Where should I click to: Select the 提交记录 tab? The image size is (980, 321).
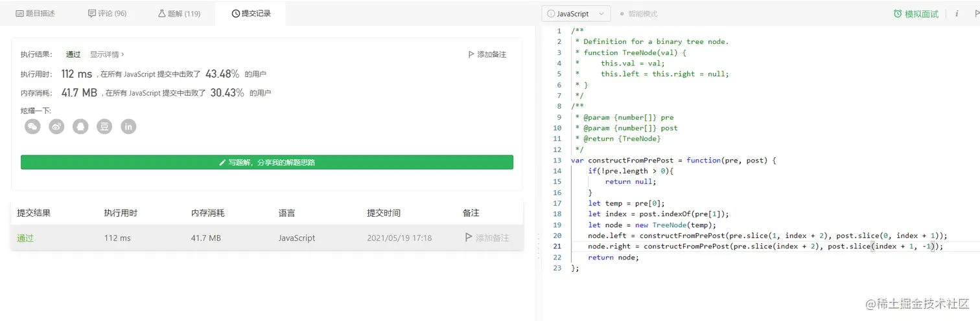251,14
